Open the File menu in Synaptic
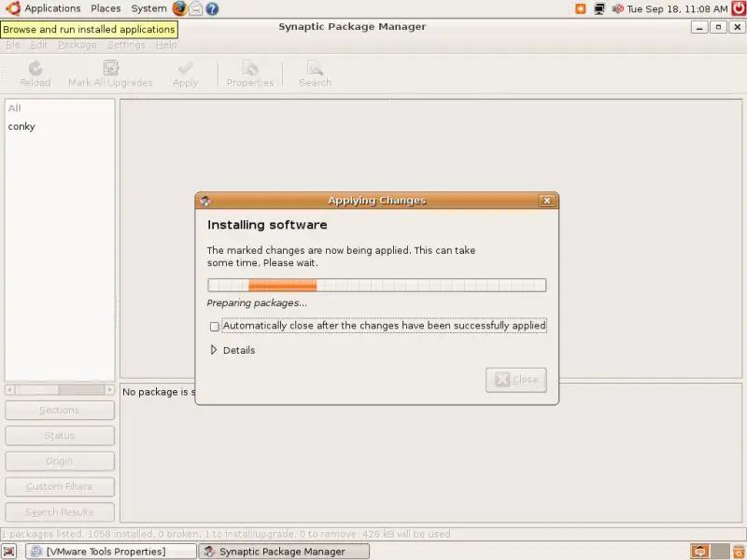 point(13,45)
